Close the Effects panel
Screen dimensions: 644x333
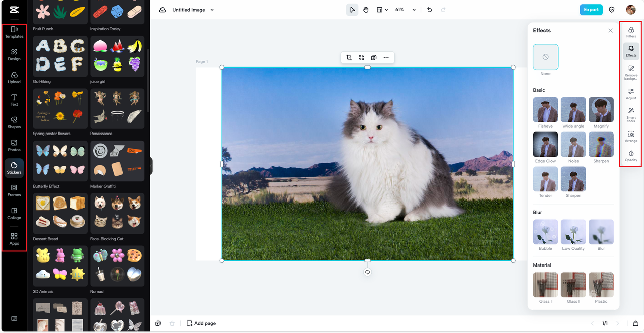coord(610,31)
